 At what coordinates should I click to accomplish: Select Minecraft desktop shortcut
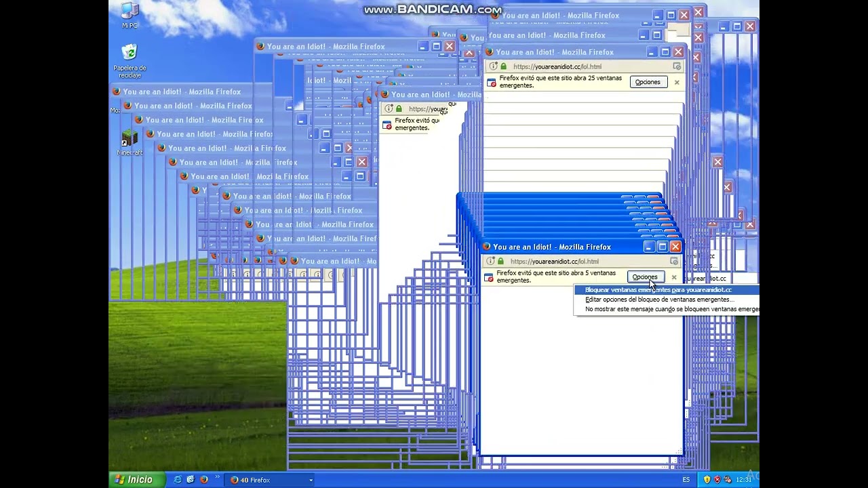(130, 143)
